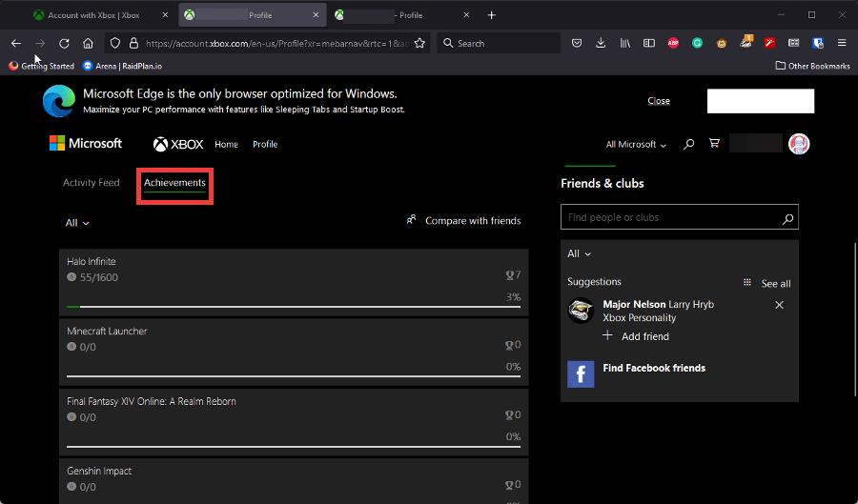Open the Firefox hamburger menu

point(842,43)
